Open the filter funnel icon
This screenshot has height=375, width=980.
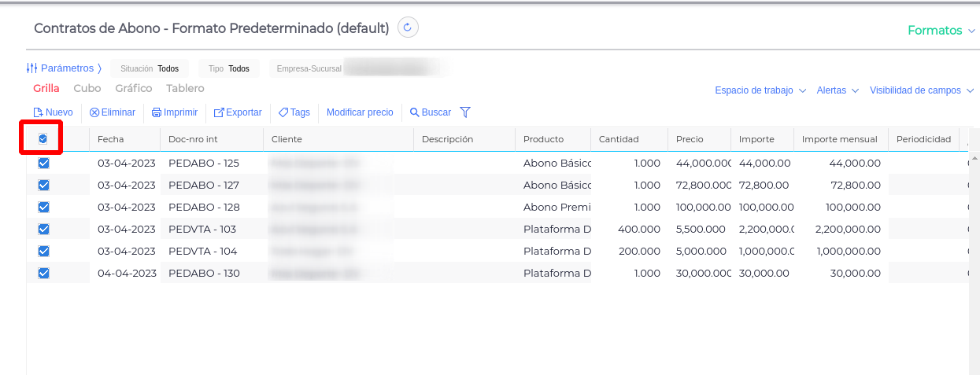click(x=465, y=112)
